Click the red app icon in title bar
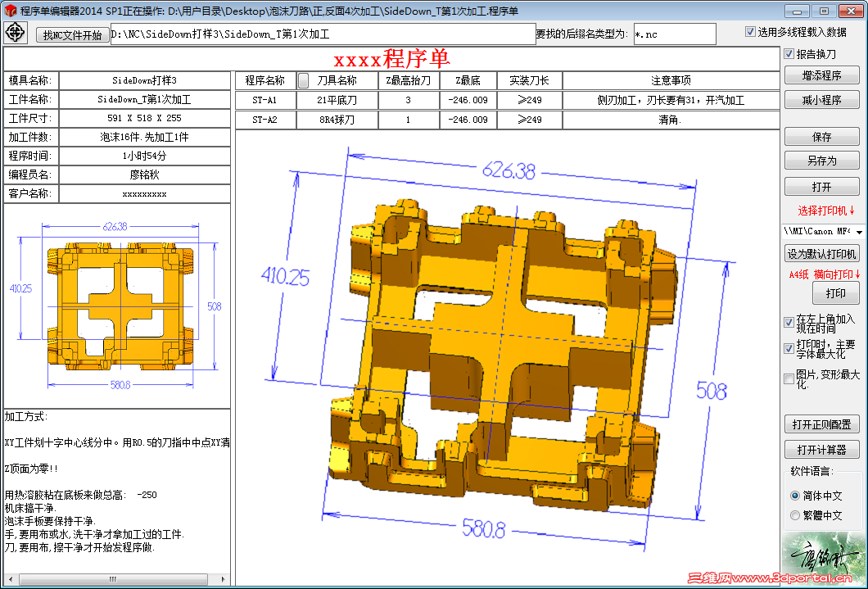The width and height of the screenshot is (868, 589). tap(10, 11)
